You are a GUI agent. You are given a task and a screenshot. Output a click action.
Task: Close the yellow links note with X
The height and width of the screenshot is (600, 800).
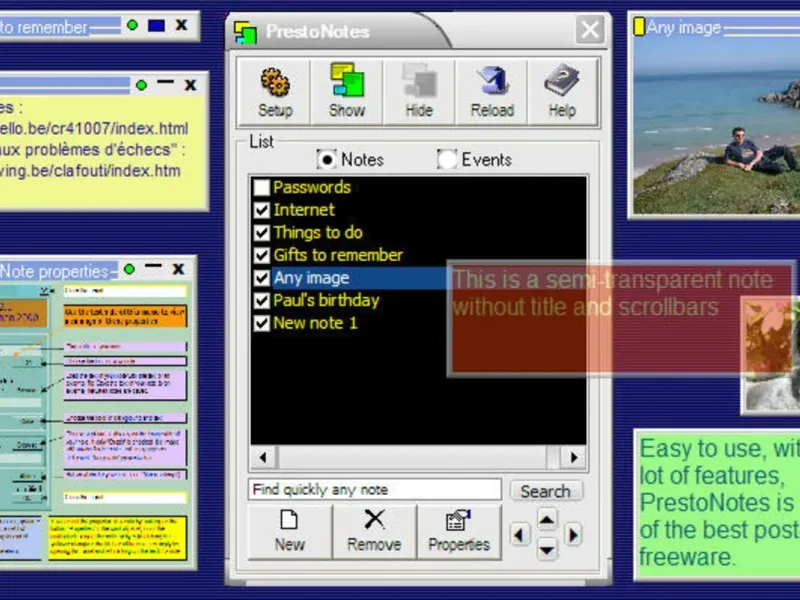190,85
